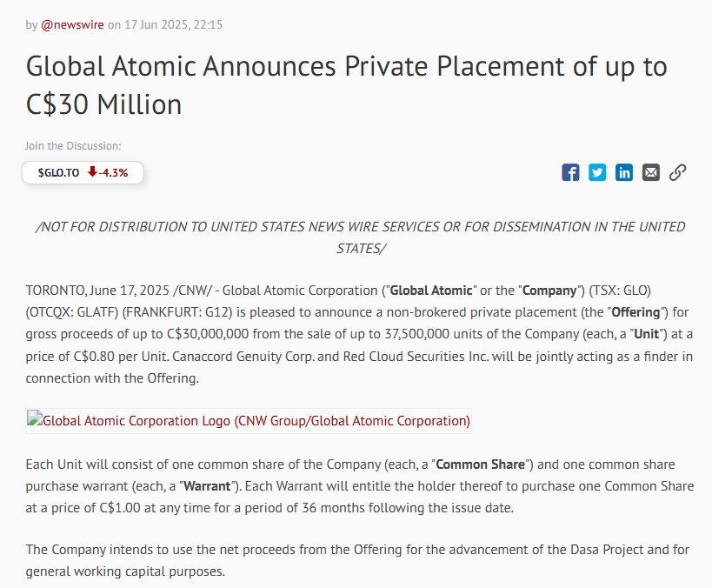Share the article on Facebook
This screenshot has width=712, height=588.
(x=570, y=172)
